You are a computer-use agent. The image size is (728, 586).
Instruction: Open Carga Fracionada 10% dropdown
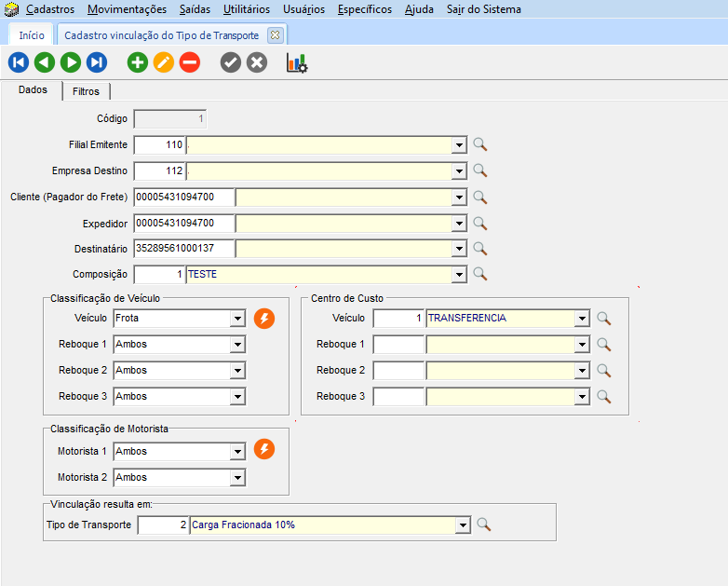coord(463,525)
